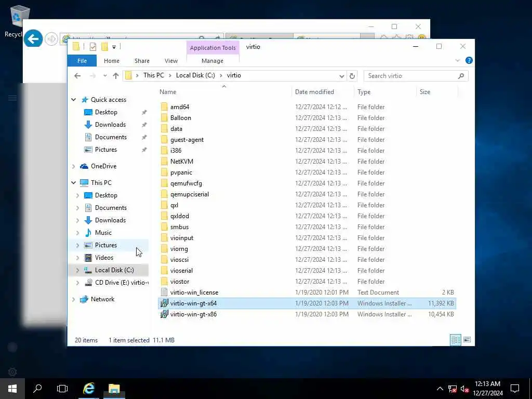Click the search magnifier icon in Explorer
532x399 pixels.
click(461, 76)
